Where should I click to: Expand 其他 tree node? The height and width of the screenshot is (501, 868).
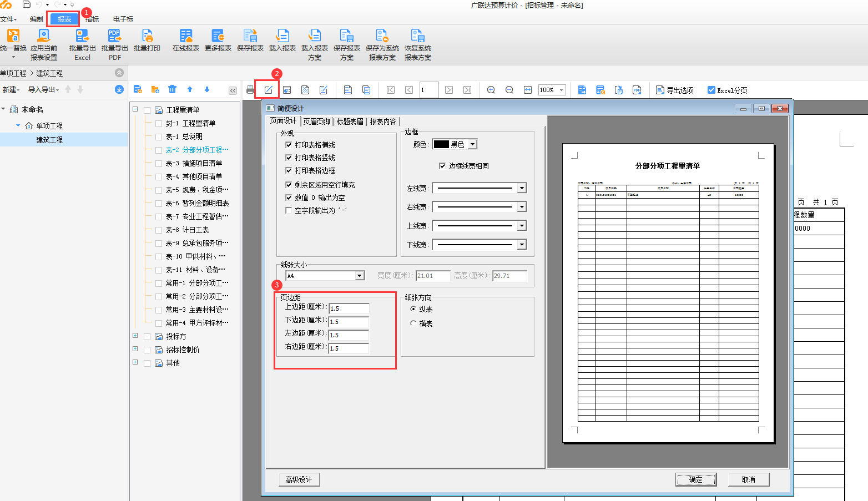pyautogui.click(x=135, y=362)
